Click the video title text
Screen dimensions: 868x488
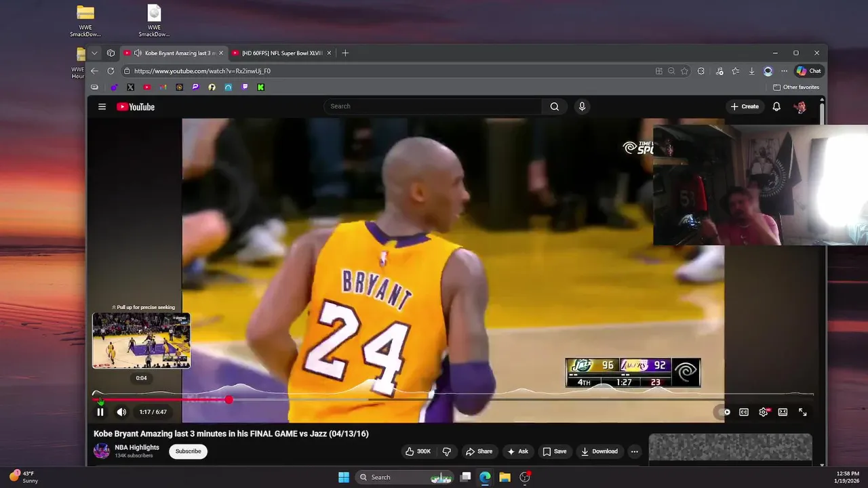(x=231, y=434)
